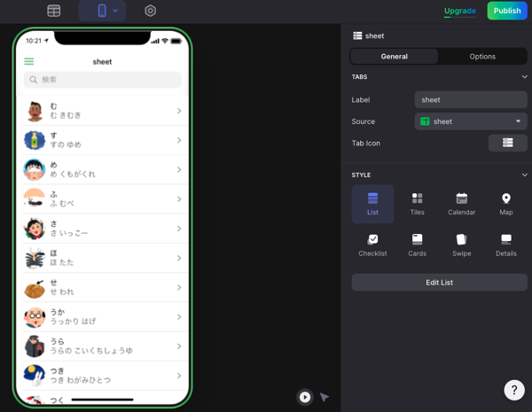Click the sheet list icon in panel header

pyautogui.click(x=357, y=35)
